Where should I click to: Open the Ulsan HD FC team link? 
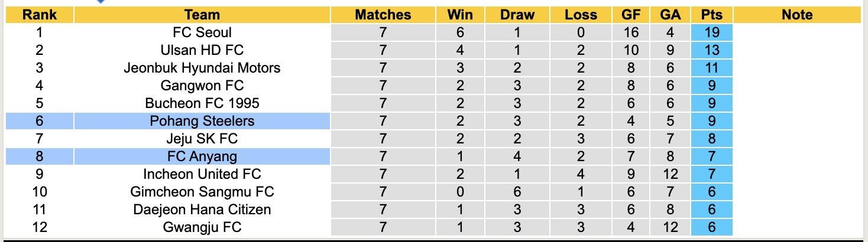pos(202,50)
